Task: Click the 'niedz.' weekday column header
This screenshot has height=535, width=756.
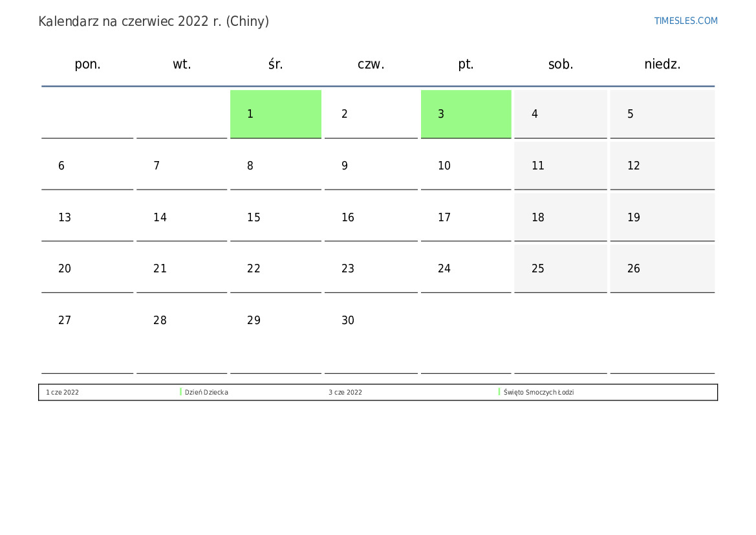Action: click(x=662, y=64)
